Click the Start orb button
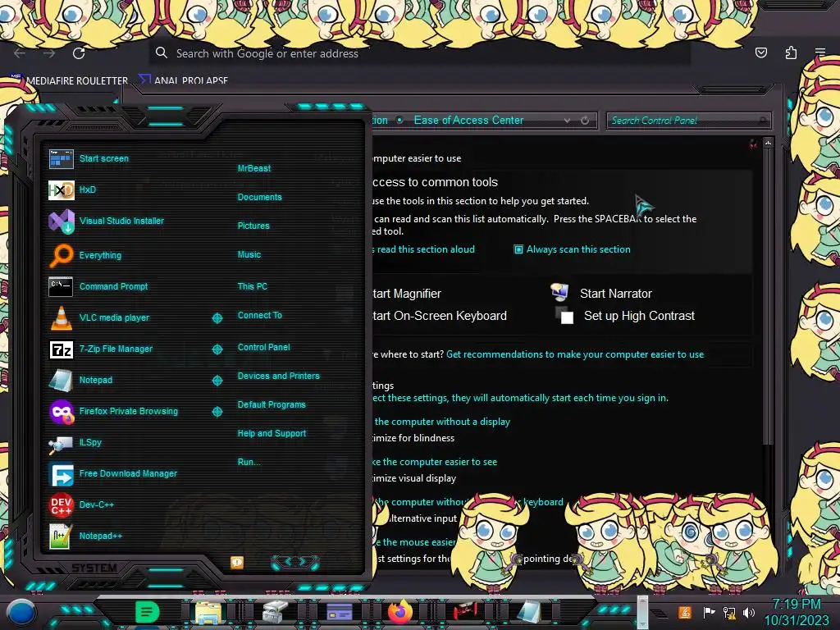This screenshot has height=630, width=840. tap(21, 611)
